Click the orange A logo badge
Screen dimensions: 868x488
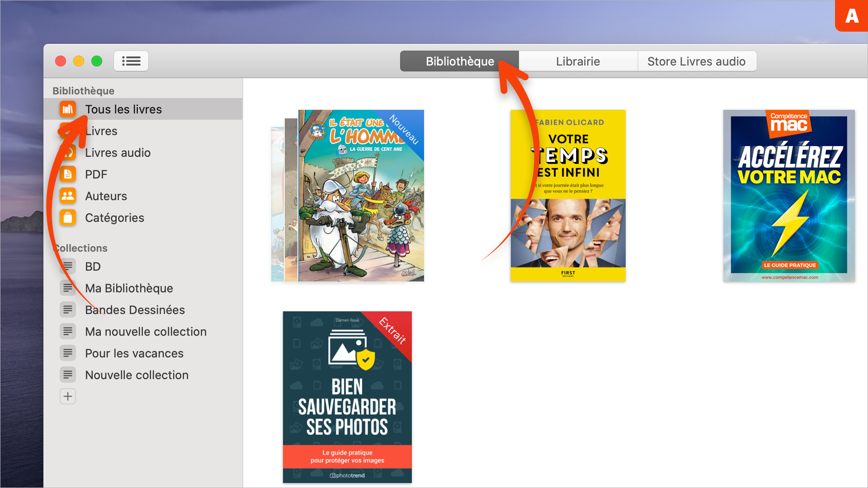[x=852, y=16]
